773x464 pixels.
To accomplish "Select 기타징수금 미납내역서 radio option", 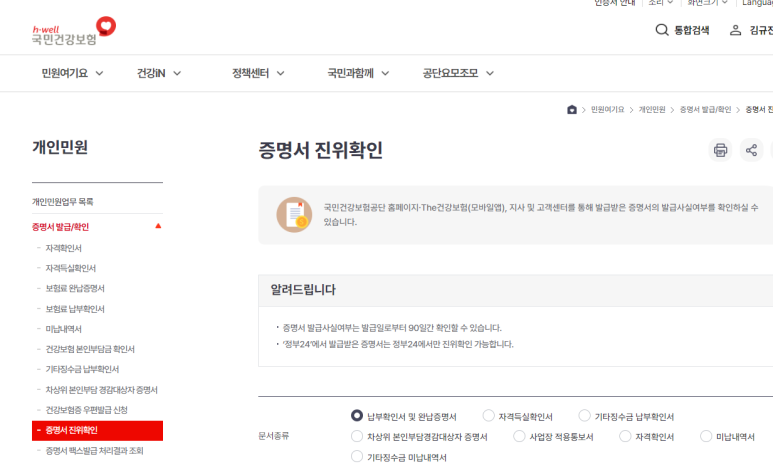I will pos(357,457).
